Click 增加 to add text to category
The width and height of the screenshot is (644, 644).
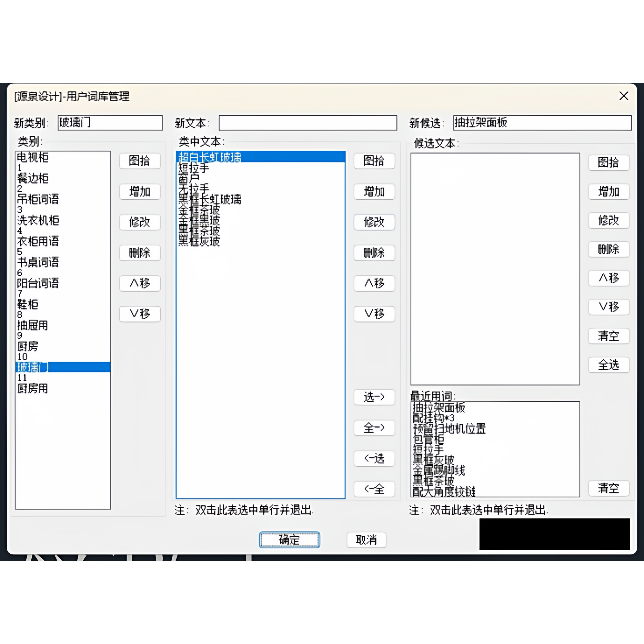click(x=374, y=192)
